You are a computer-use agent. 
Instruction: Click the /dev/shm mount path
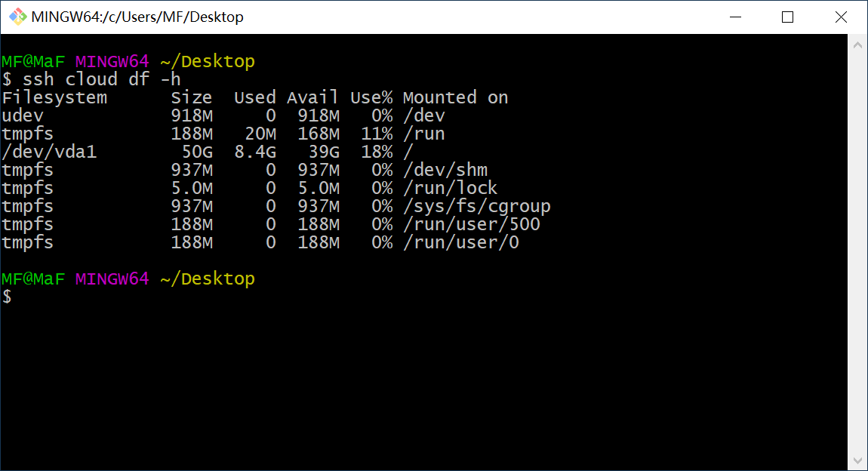point(445,170)
